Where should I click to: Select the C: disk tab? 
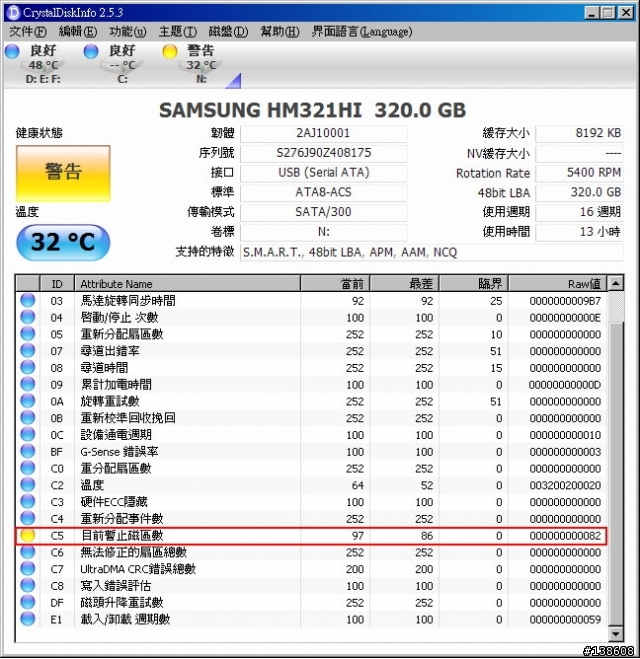click(122, 63)
